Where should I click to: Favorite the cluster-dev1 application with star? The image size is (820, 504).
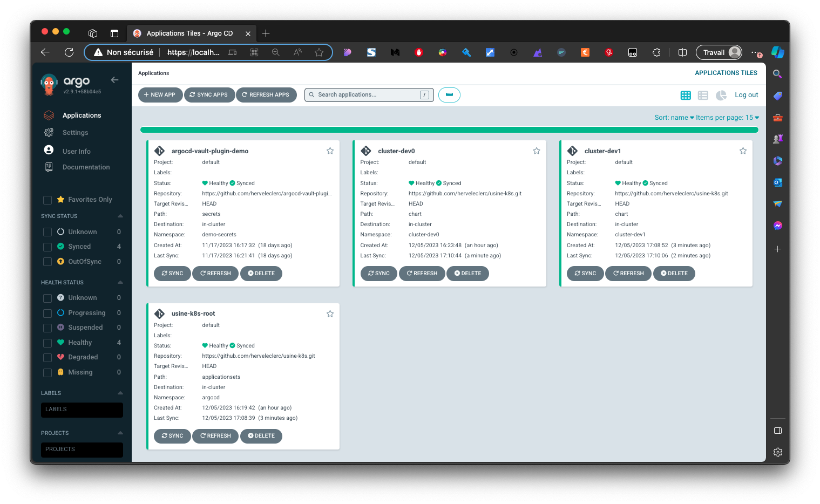(743, 151)
